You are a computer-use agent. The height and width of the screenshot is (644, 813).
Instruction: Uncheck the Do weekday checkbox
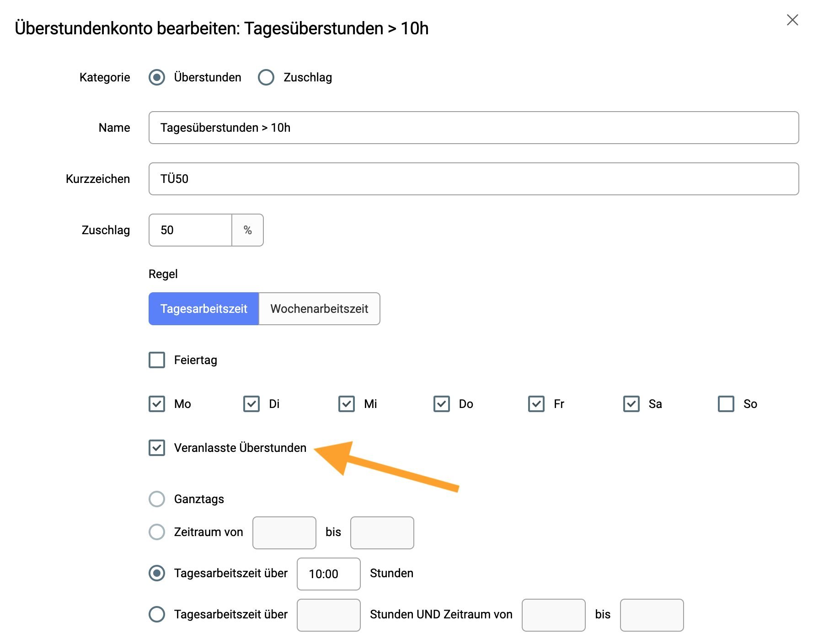[442, 404]
